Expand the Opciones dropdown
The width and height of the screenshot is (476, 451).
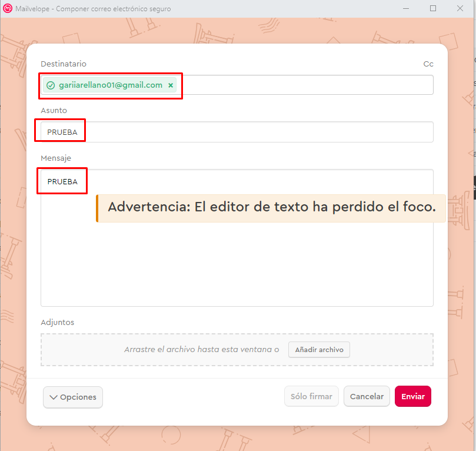click(73, 397)
